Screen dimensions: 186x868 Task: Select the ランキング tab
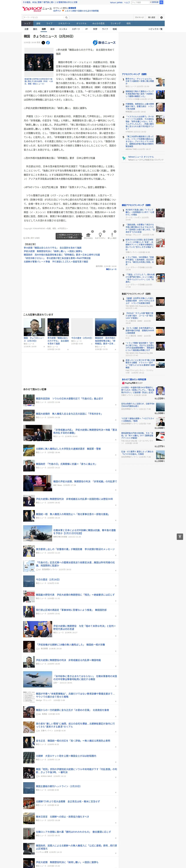point(115,24)
